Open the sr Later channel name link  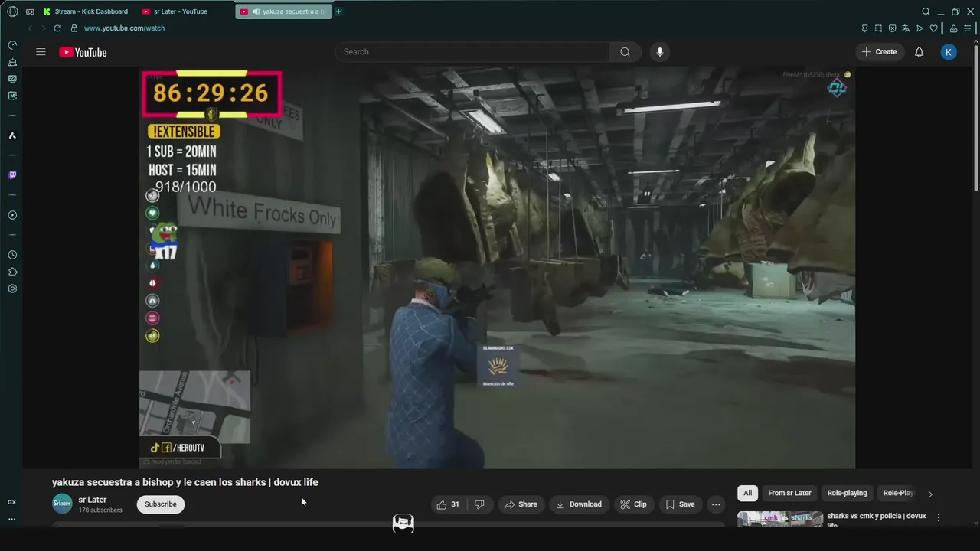[93, 500]
